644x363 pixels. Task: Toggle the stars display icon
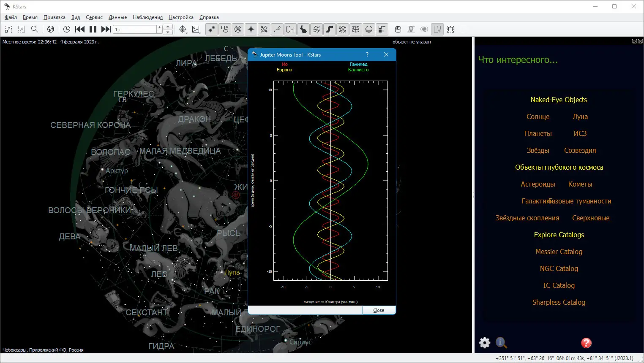coord(211,29)
